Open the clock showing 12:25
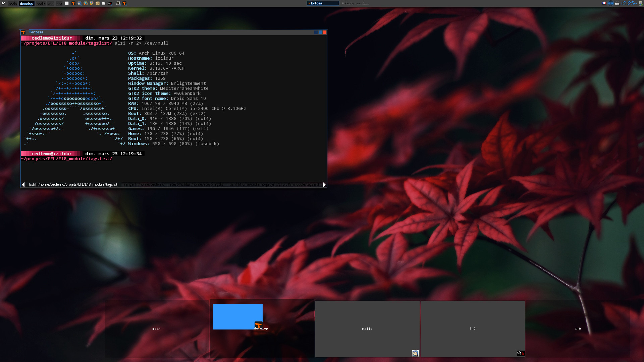 629,3
